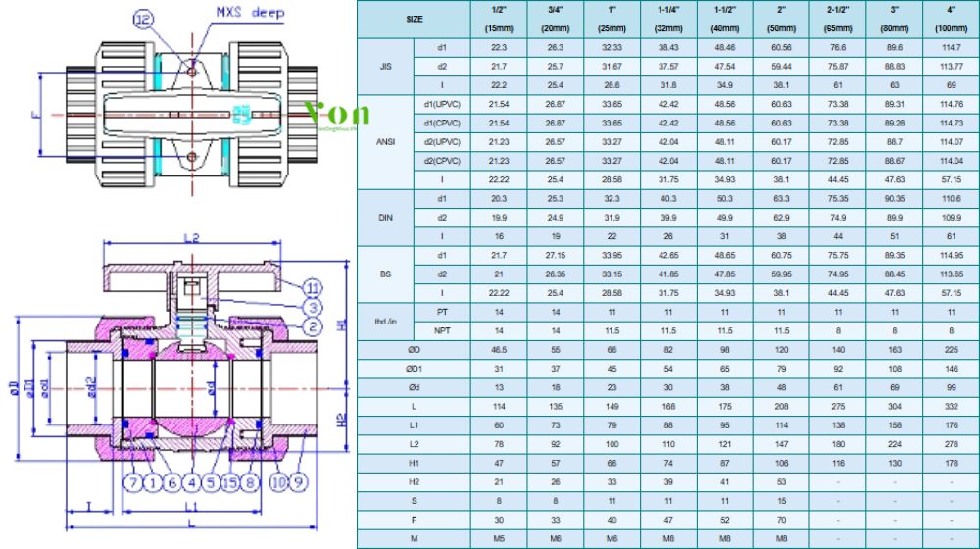Select the d2(CPVC) row label
The width and height of the screenshot is (980, 549).
click(x=442, y=161)
